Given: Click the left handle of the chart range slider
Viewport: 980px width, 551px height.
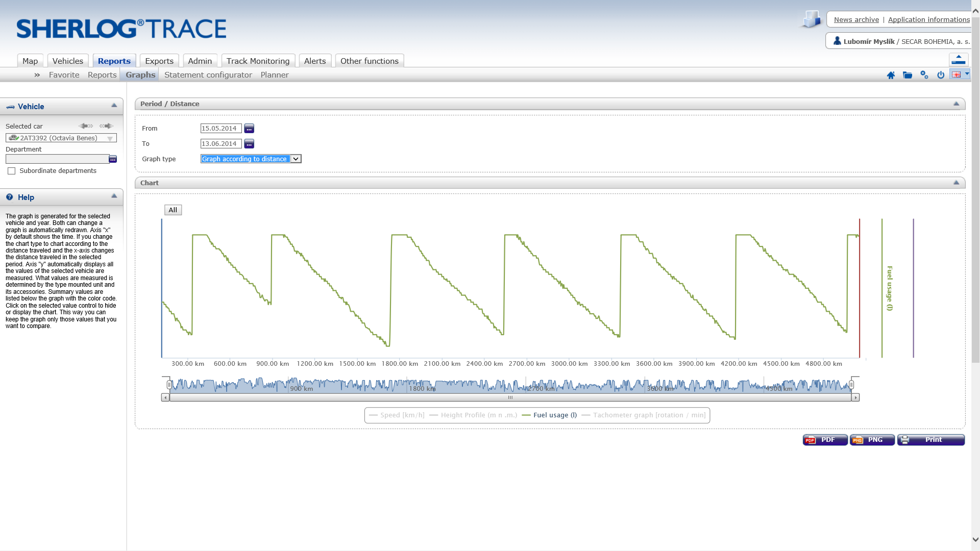Looking at the screenshot, I should (169, 385).
